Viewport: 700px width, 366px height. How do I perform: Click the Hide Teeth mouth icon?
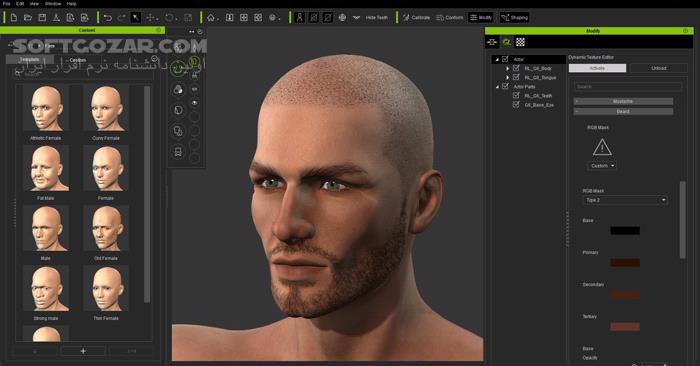tap(356, 18)
